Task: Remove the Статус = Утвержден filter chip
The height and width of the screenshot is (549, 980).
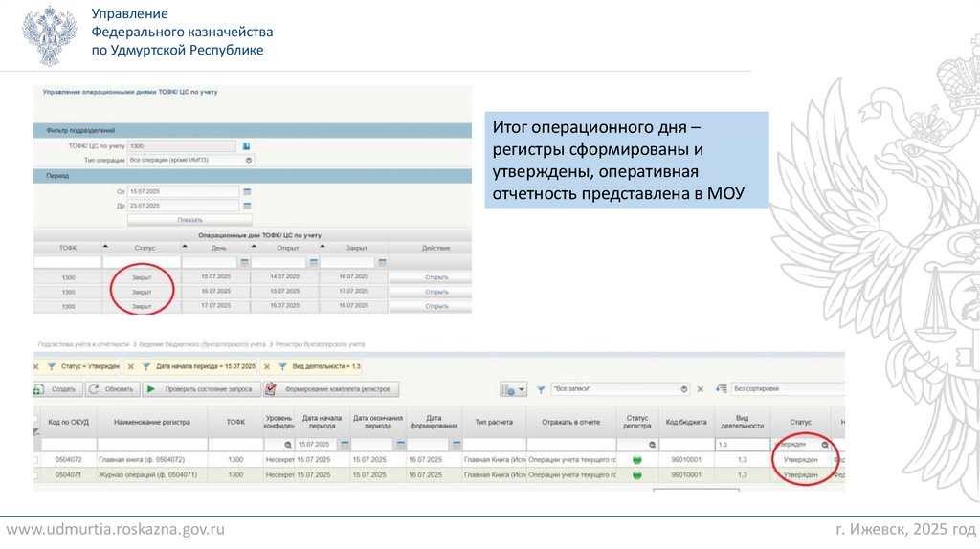Action: click(x=35, y=366)
